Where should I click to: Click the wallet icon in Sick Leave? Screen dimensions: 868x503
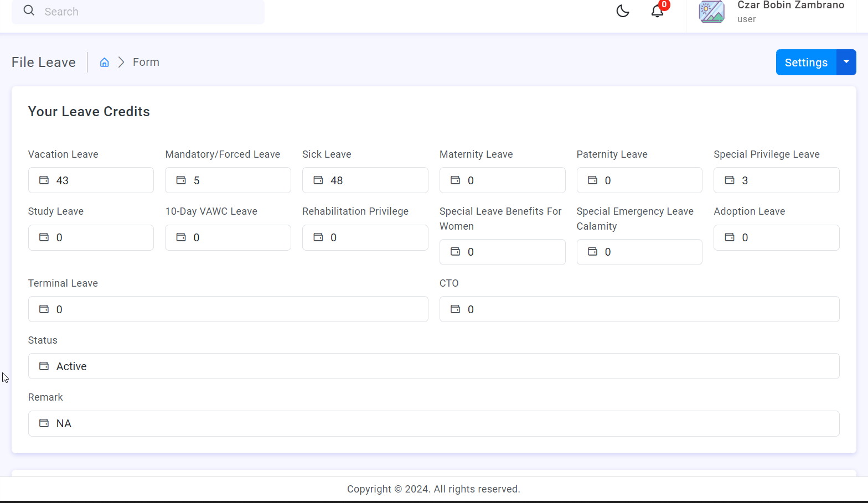coord(318,180)
